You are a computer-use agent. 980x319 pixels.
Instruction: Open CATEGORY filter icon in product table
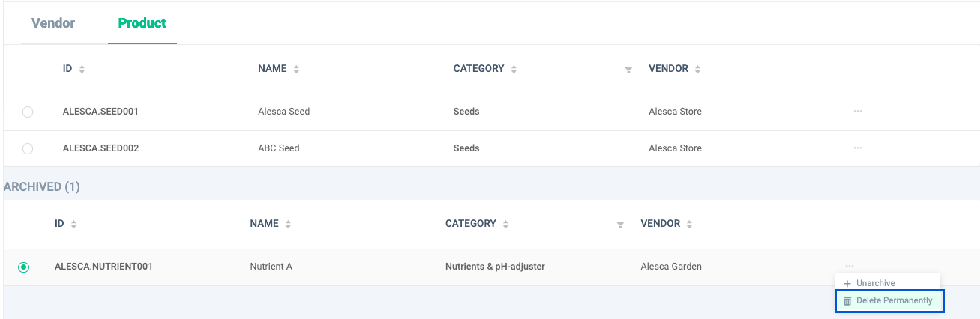(628, 70)
